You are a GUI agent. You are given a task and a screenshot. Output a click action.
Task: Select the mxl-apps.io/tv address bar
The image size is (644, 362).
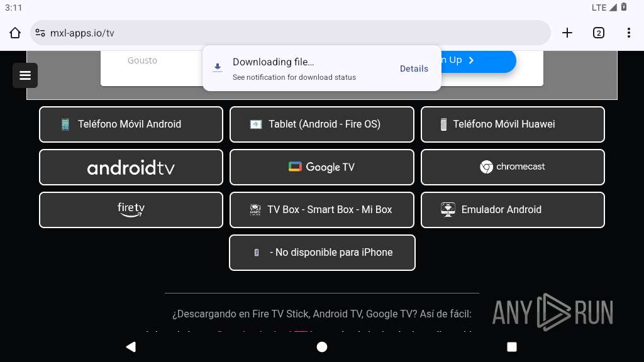pos(291,33)
